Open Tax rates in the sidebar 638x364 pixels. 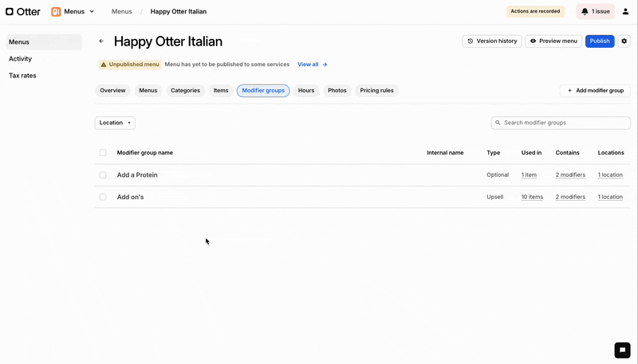(22, 76)
